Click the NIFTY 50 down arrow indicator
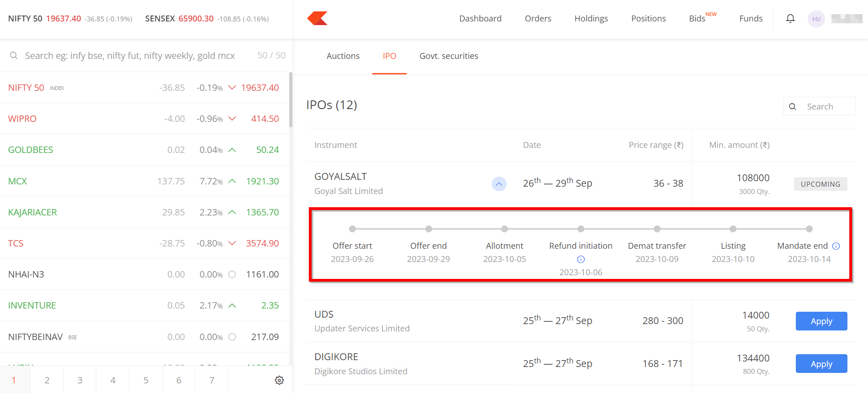 232,88
